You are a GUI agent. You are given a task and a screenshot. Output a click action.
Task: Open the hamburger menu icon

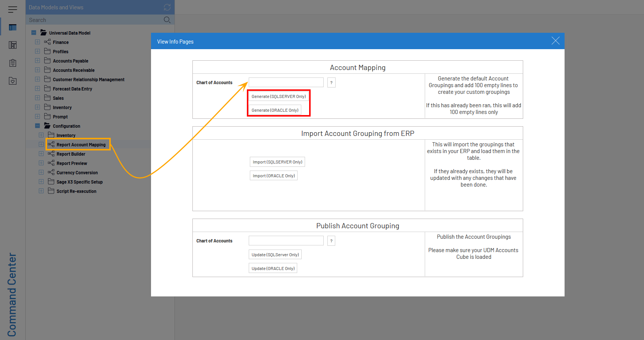click(13, 9)
